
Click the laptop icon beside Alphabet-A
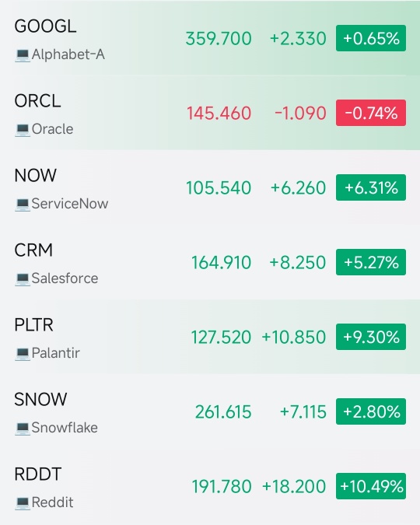point(23,55)
